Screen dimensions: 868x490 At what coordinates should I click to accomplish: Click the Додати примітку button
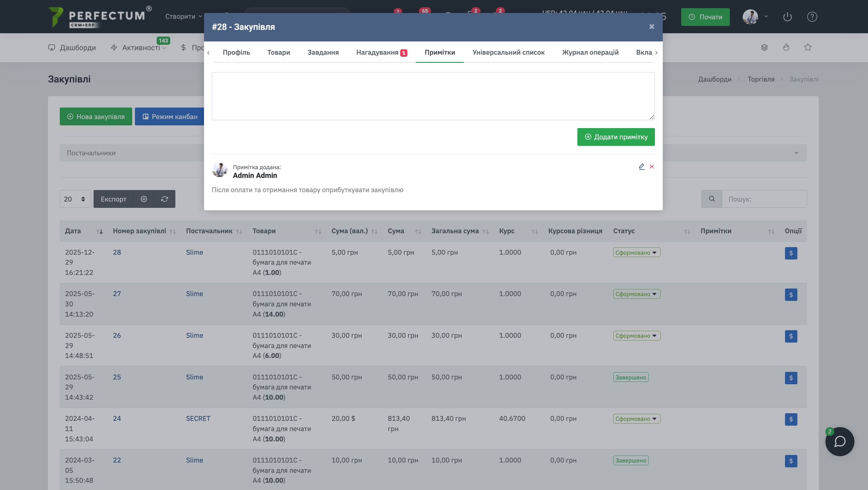[x=616, y=137]
